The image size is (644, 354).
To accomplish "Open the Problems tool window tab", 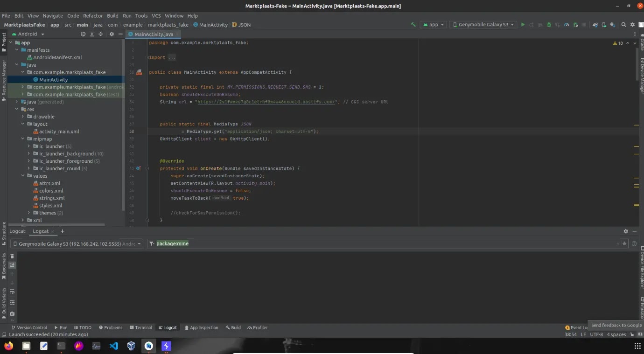I will 110,327.
